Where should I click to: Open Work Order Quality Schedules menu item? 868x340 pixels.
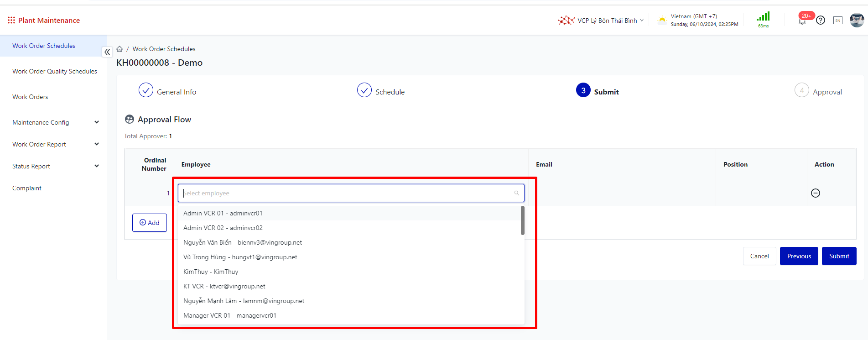55,71
